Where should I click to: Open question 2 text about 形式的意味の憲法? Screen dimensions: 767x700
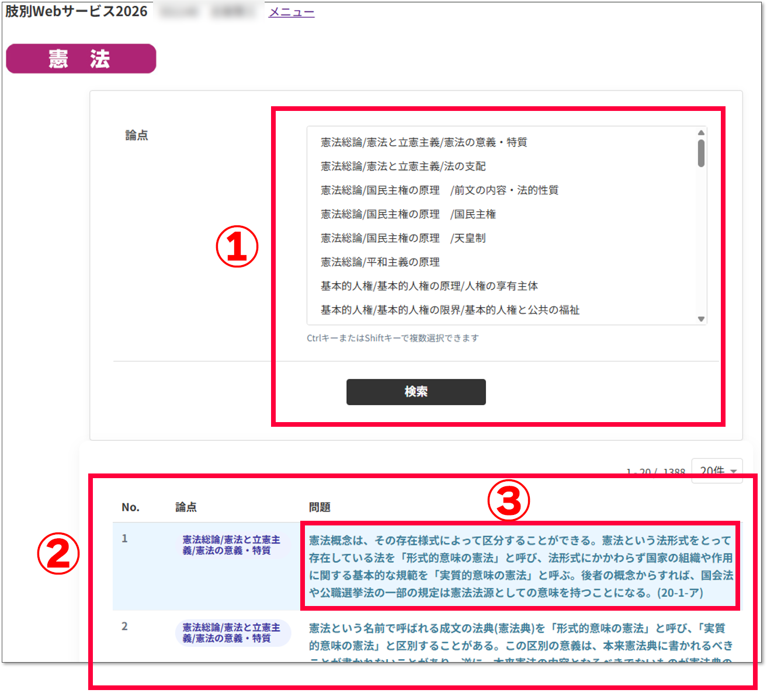click(x=520, y=637)
